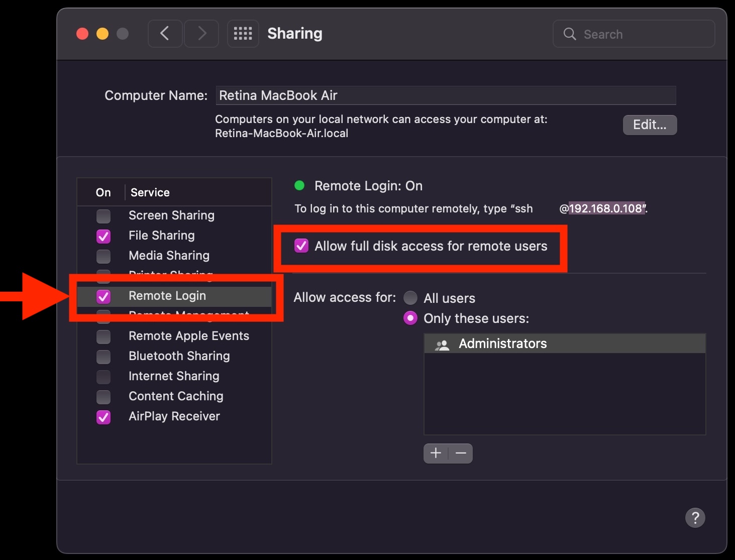Viewport: 735px width, 560px height.
Task: Disable the AirPlay Receiver checkbox
Action: click(103, 417)
